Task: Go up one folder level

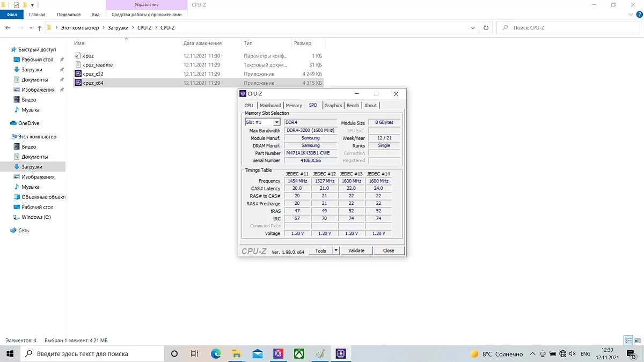Action: (39, 28)
